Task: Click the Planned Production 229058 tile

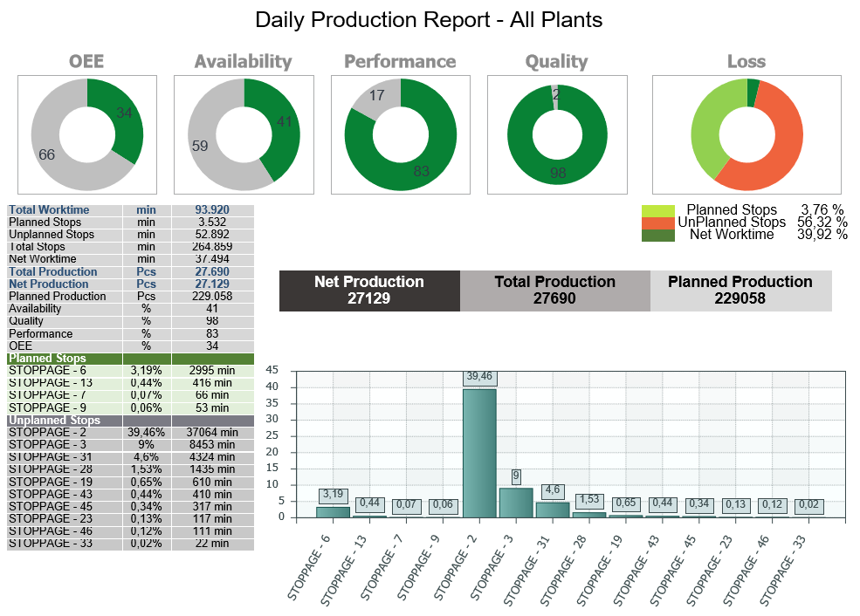Action: tap(740, 291)
